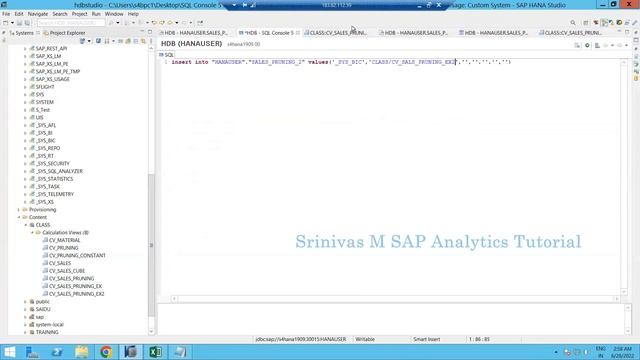Expand the SFLIGHT schema
The image size is (640, 360).
pos(25,87)
